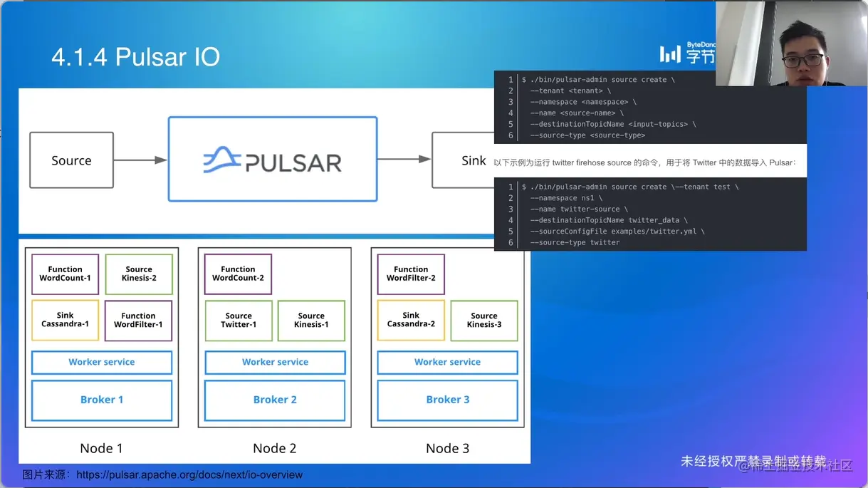The image size is (868, 488).
Task: Click the ByteDance logo icon
Action: coord(669,54)
